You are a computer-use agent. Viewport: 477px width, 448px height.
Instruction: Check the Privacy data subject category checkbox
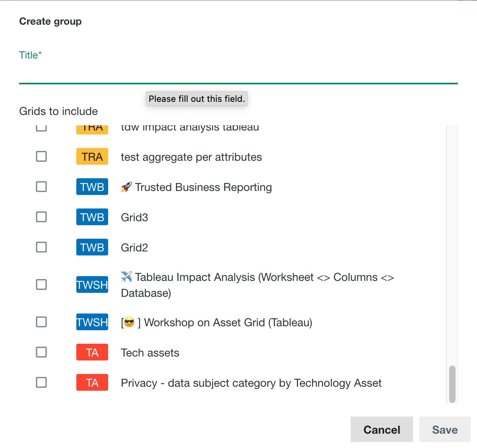(x=41, y=382)
